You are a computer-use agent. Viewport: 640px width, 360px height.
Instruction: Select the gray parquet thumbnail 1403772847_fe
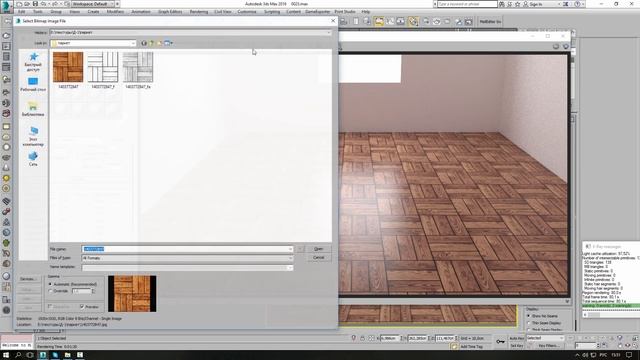pos(138,67)
